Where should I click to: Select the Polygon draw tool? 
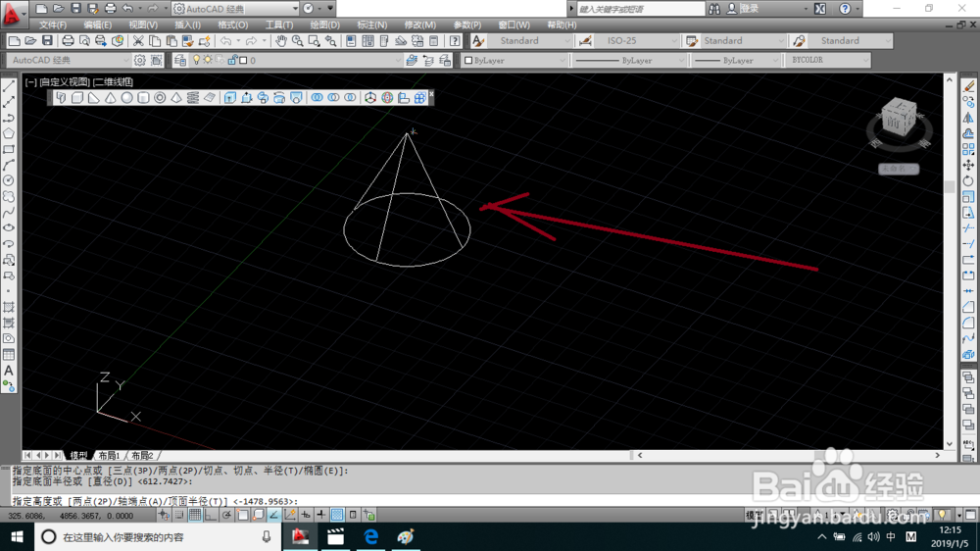coord(9,133)
